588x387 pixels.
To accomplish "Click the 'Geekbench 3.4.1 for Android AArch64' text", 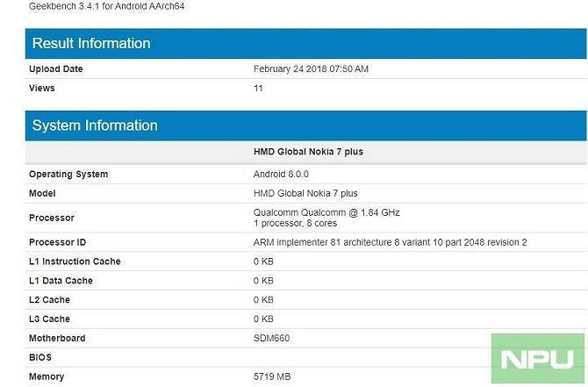I will (x=106, y=6).
